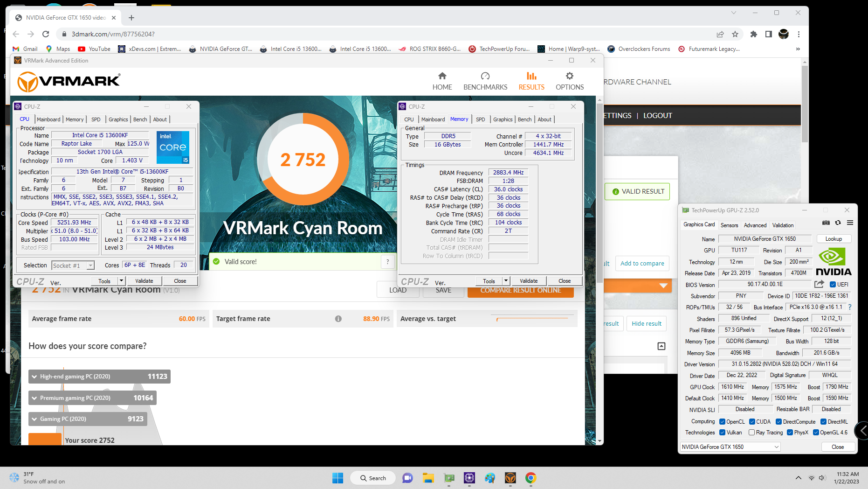Screen dimensions: 868x489
Task: Click the share page icon in address bar
Action: (720, 34)
